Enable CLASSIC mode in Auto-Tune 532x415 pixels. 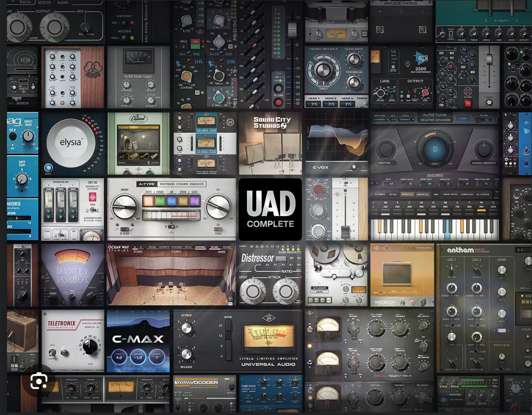point(463,118)
